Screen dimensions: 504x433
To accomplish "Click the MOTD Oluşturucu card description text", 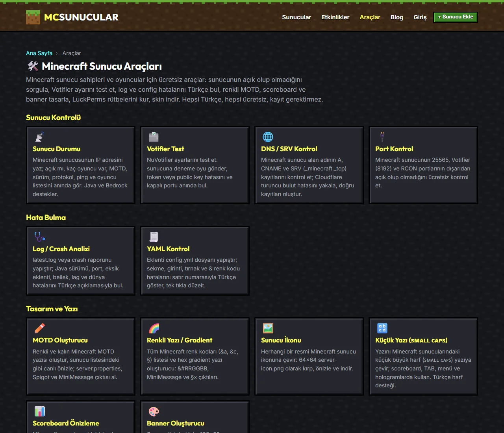I will pos(78,365).
